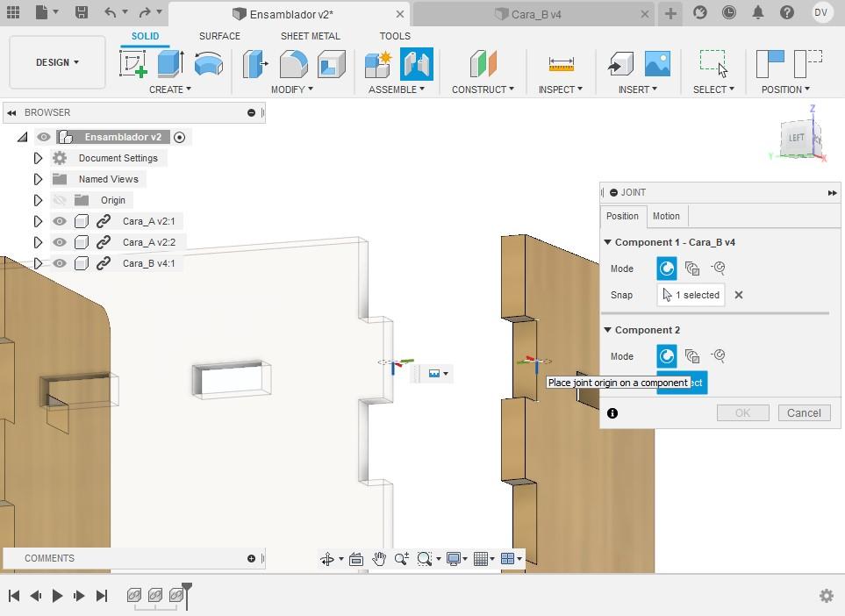Image resolution: width=845 pixels, height=616 pixels.
Task: Clear the Component 1 snap selection
Action: [x=739, y=295]
